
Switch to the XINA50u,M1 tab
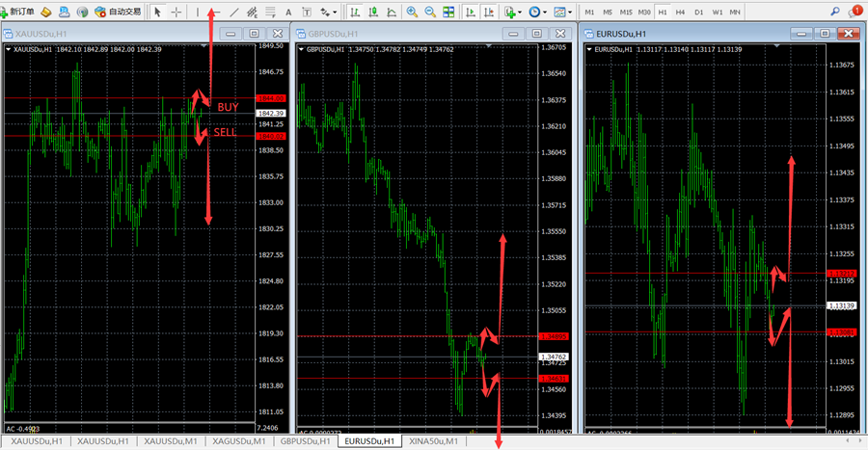click(x=434, y=441)
